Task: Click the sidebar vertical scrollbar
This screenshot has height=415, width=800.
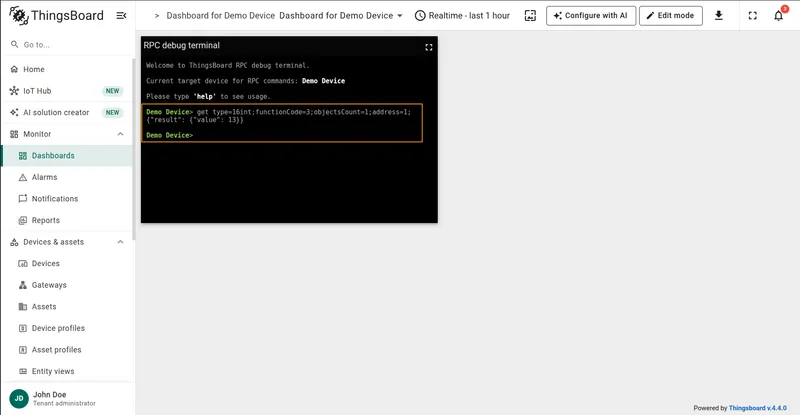Action: point(134,148)
